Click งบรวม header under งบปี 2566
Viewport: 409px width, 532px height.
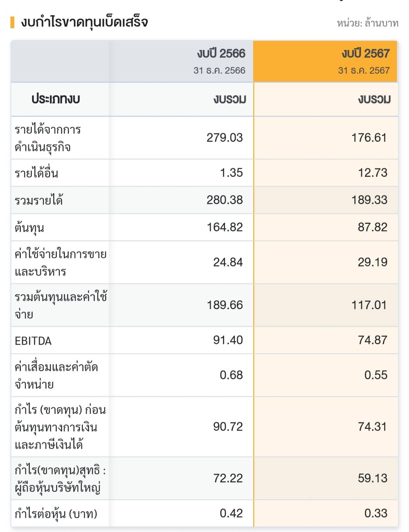pos(230,99)
